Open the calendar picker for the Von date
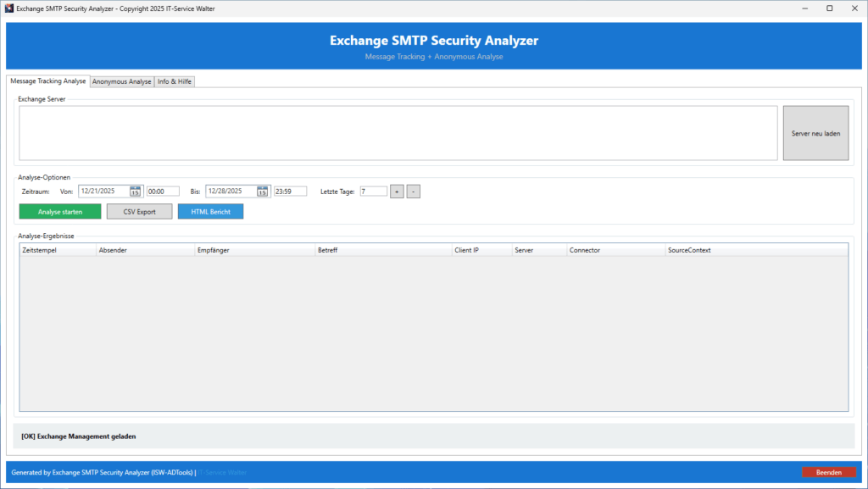The height and width of the screenshot is (489, 868). [135, 191]
